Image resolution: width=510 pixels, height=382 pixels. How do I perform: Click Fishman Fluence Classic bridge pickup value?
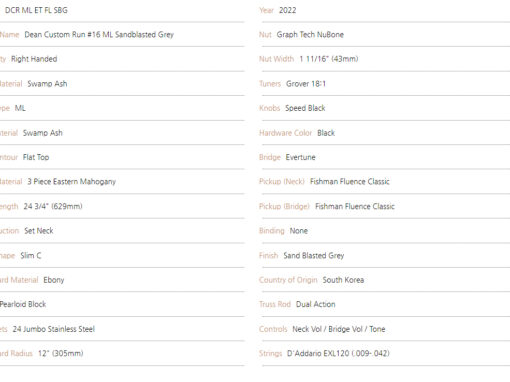pyautogui.click(x=355, y=206)
